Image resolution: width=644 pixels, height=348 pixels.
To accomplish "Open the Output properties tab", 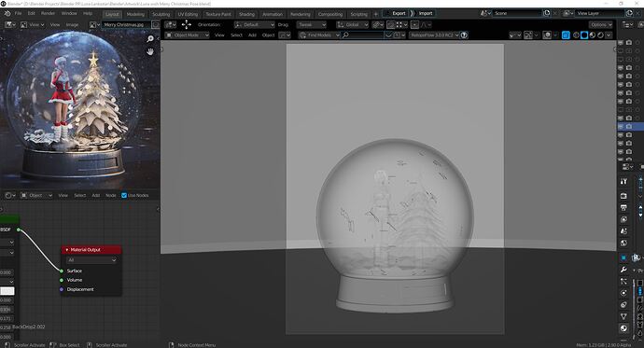I will pyautogui.click(x=623, y=208).
